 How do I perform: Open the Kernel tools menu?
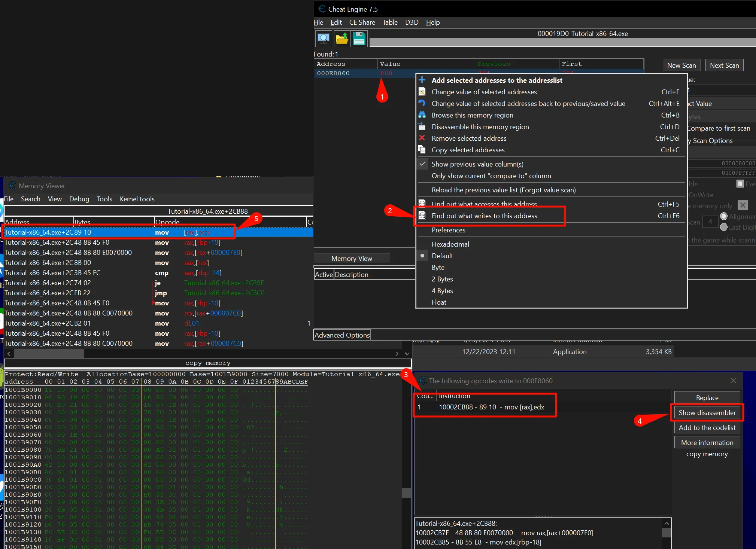tap(137, 199)
